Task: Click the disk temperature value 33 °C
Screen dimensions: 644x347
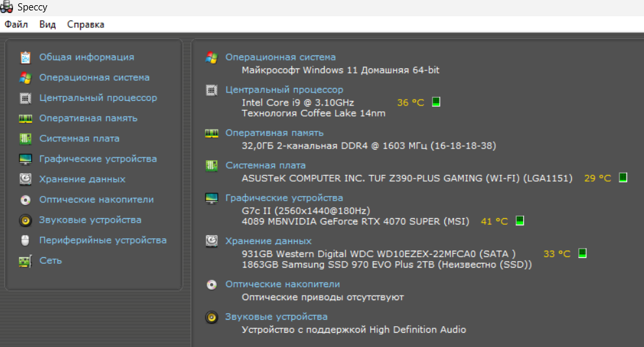Action: (x=557, y=254)
